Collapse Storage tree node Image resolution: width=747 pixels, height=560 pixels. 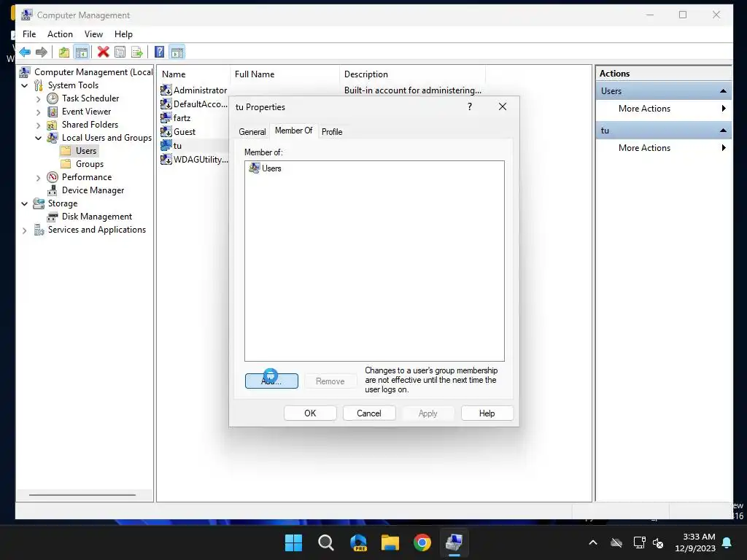(x=25, y=204)
